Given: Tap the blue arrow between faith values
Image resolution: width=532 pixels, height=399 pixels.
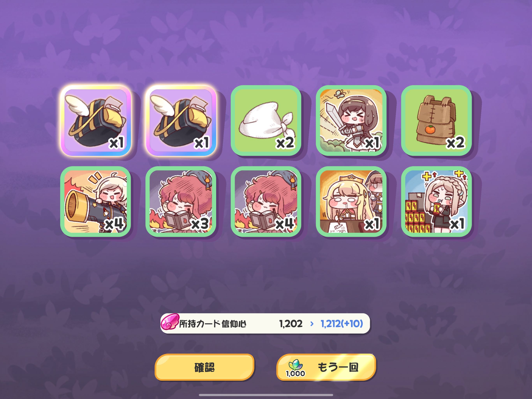Looking at the screenshot, I should pyautogui.click(x=312, y=324).
